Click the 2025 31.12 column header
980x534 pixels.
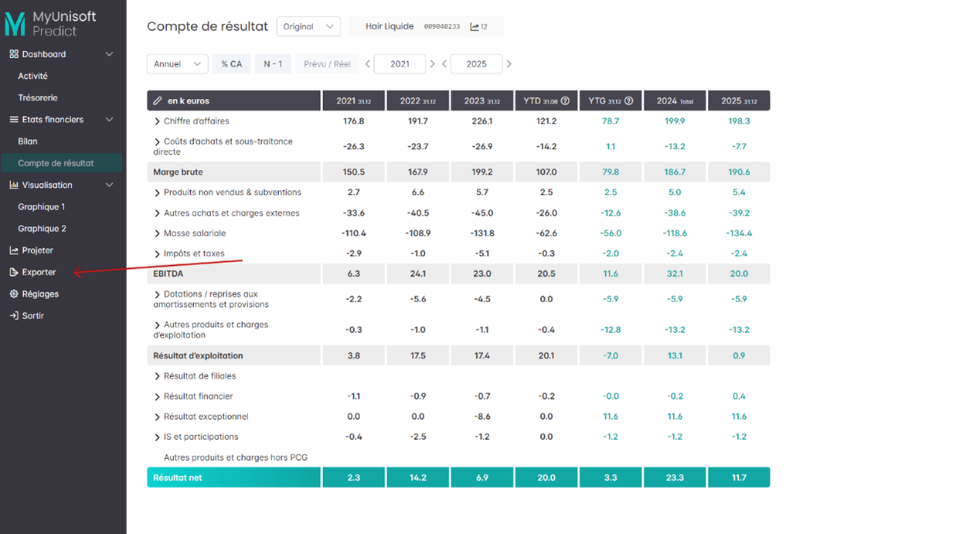click(x=739, y=100)
